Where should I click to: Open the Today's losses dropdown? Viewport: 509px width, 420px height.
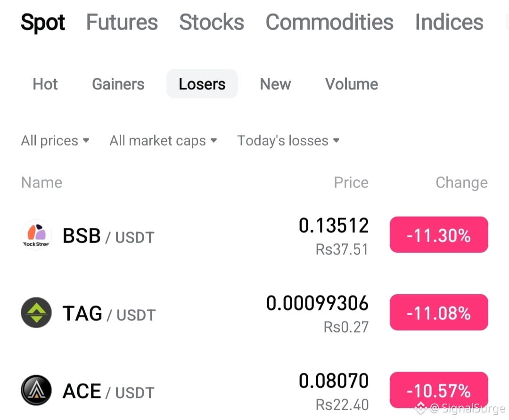tap(288, 141)
